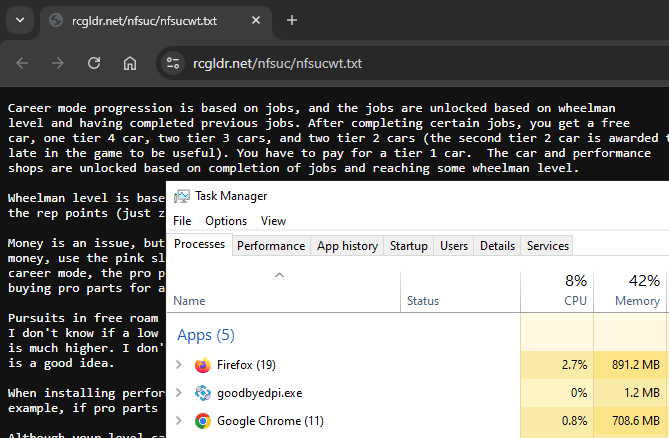Image resolution: width=669 pixels, height=438 pixels.
Task: Click the Firefox app icon
Action: coord(203,365)
